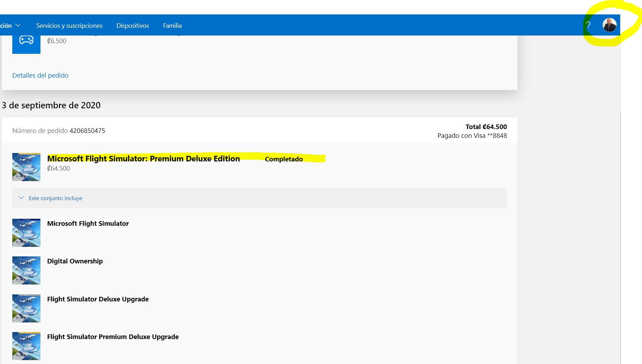Click the 'Completado' order status
The image size is (642, 364).
[284, 159]
